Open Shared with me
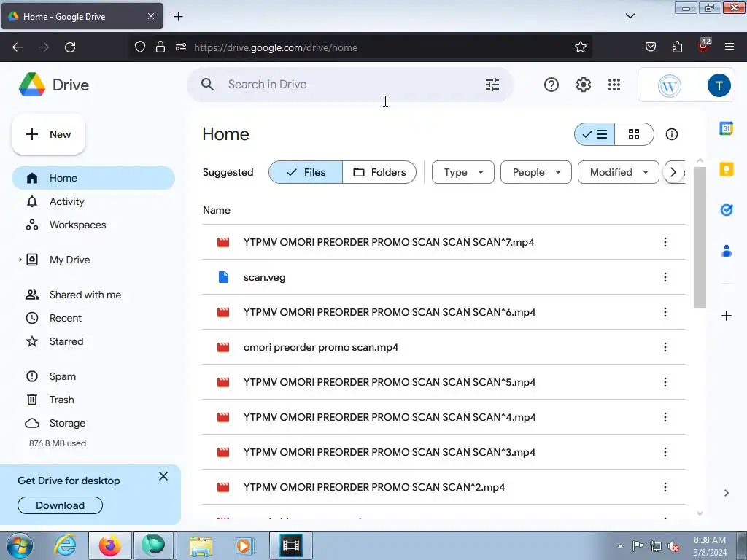Viewport: 747px width, 560px height. (93, 295)
